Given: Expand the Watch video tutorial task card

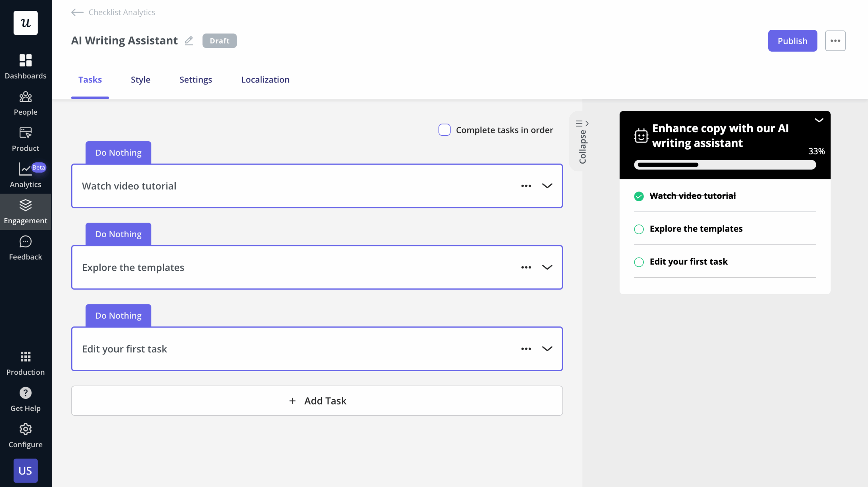Looking at the screenshot, I should (x=547, y=186).
